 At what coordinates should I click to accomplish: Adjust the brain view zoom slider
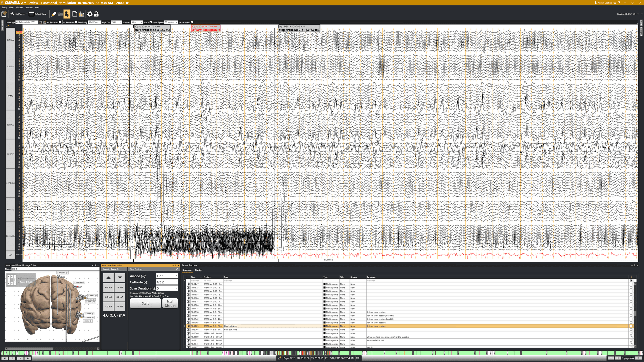[21, 279]
